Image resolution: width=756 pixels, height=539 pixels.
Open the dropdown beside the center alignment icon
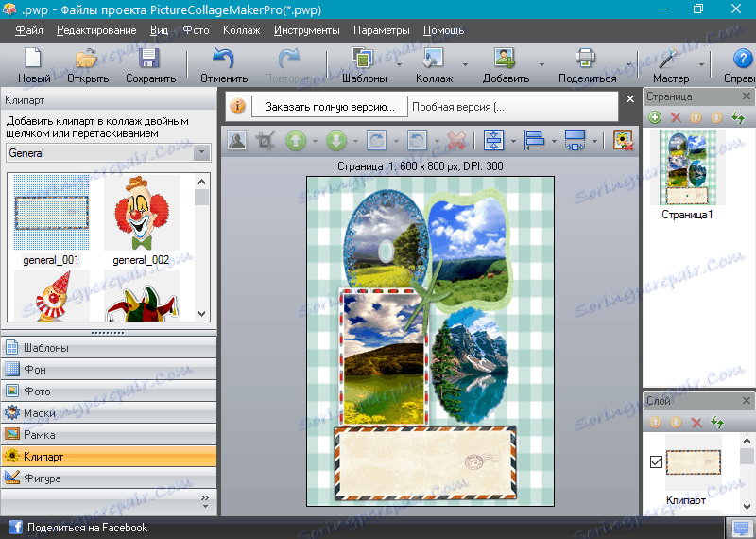[513, 142]
